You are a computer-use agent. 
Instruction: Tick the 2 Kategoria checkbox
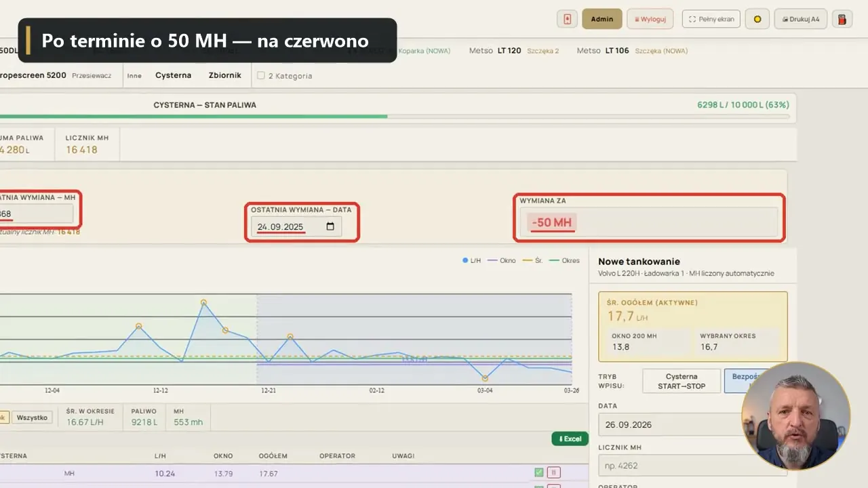[x=261, y=76]
